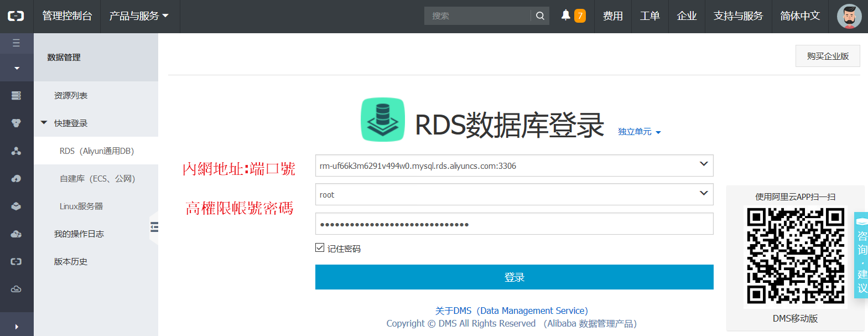Switch language via 简体中文

point(800,16)
